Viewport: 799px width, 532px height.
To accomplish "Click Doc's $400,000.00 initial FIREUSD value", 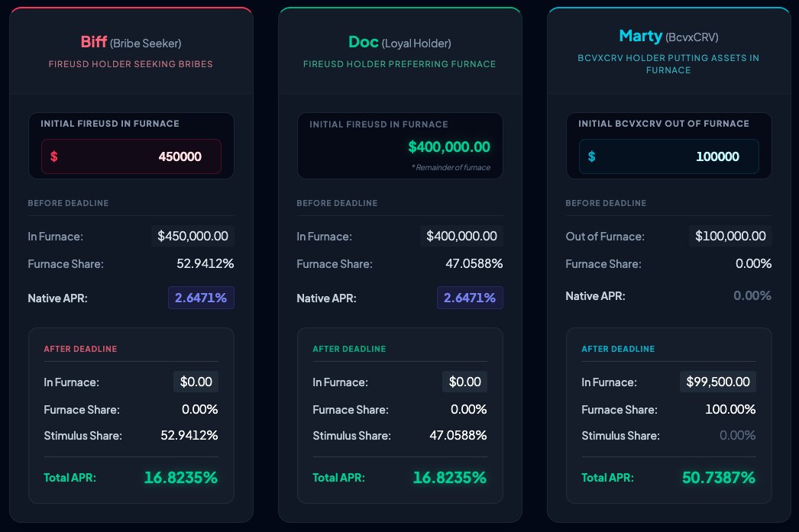I will point(449,147).
